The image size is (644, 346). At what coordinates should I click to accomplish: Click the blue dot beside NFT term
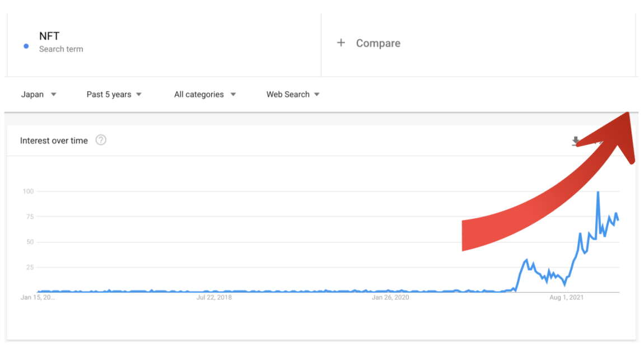click(x=26, y=46)
